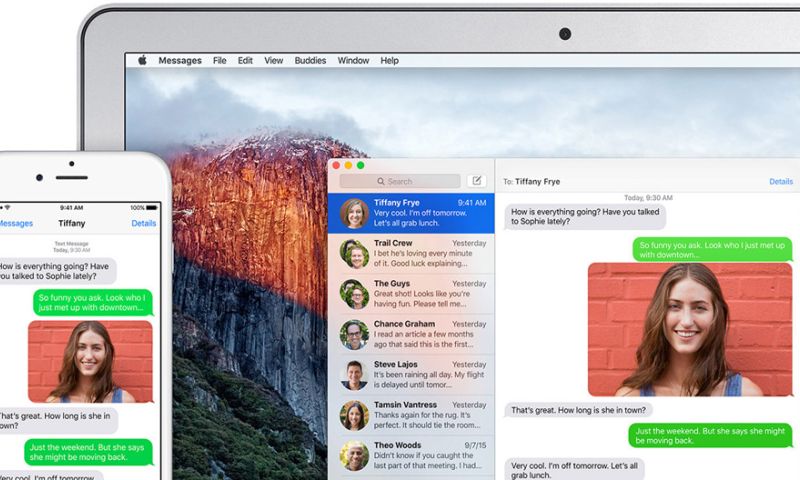Click Chance Graham's avatar
The width and height of the screenshot is (800, 480).
tap(354, 335)
